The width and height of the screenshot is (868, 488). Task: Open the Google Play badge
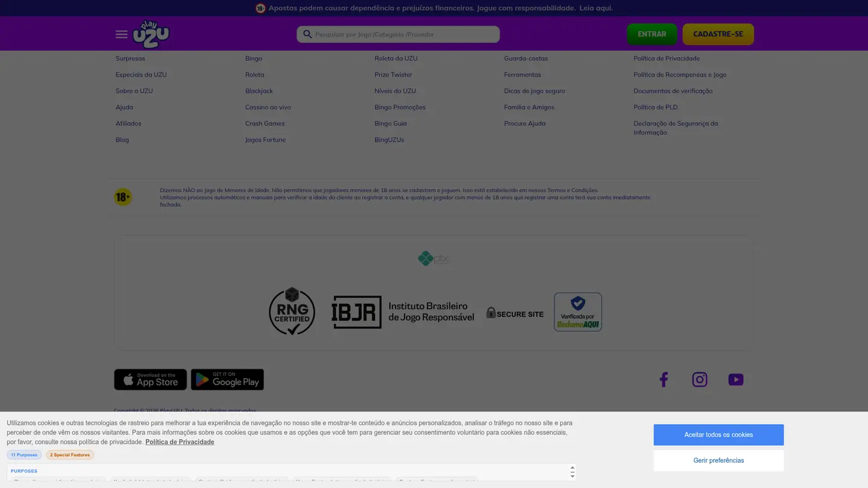pyautogui.click(x=227, y=380)
